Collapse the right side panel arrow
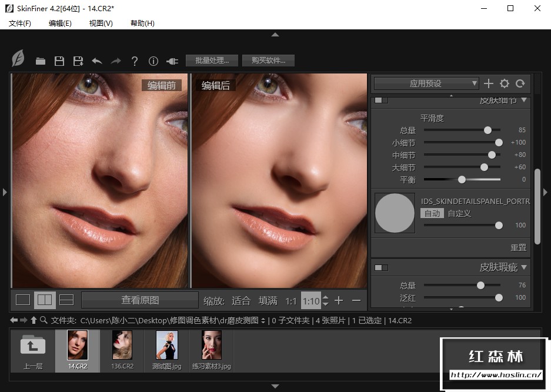The width and height of the screenshot is (551, 392). click(545, 192)
